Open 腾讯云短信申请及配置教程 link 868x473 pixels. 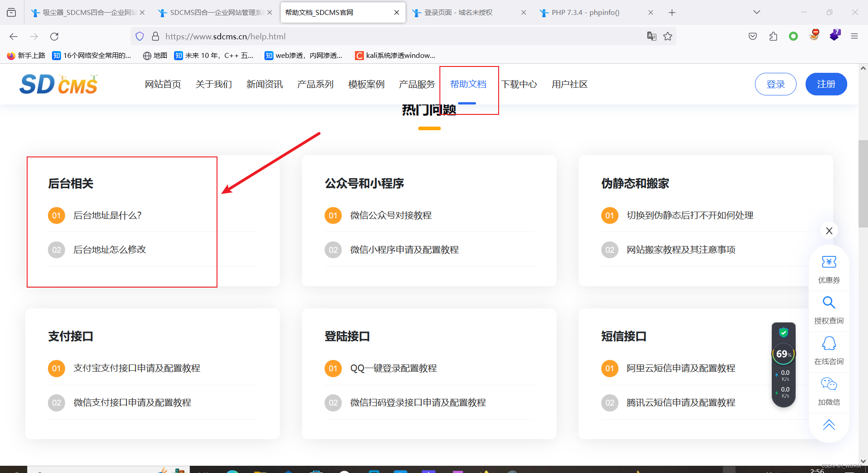[681, 402]
